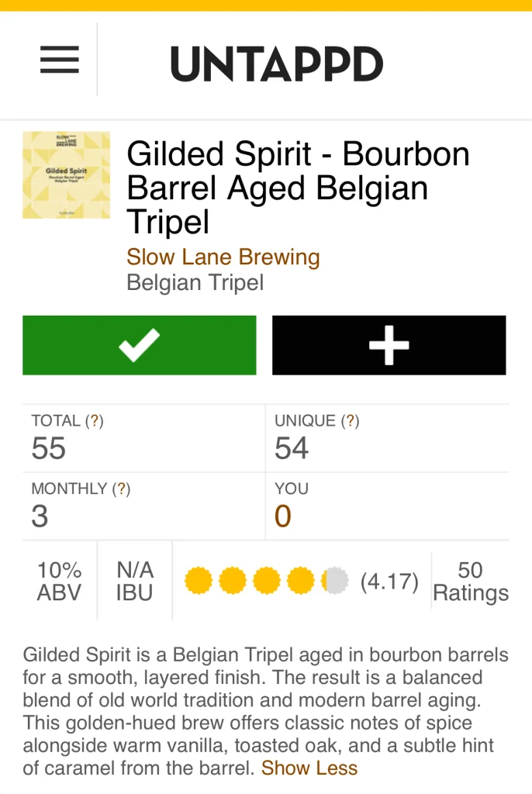Check in this beer with green checkmark button
Image resolution: width=532 pixels, height=794 pixels.
click(x=140, y=345)
